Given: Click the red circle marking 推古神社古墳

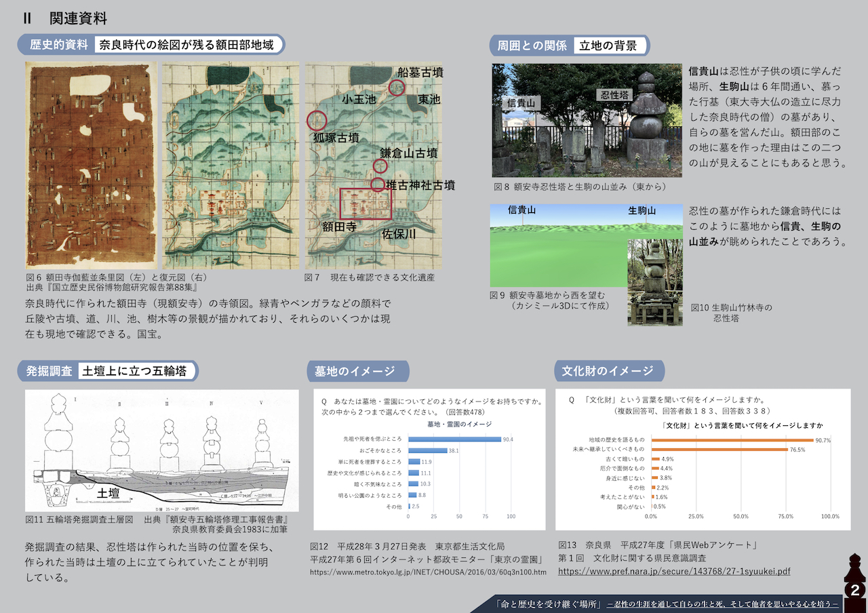Looking at the screenshot, I should (x=378, y=184).
